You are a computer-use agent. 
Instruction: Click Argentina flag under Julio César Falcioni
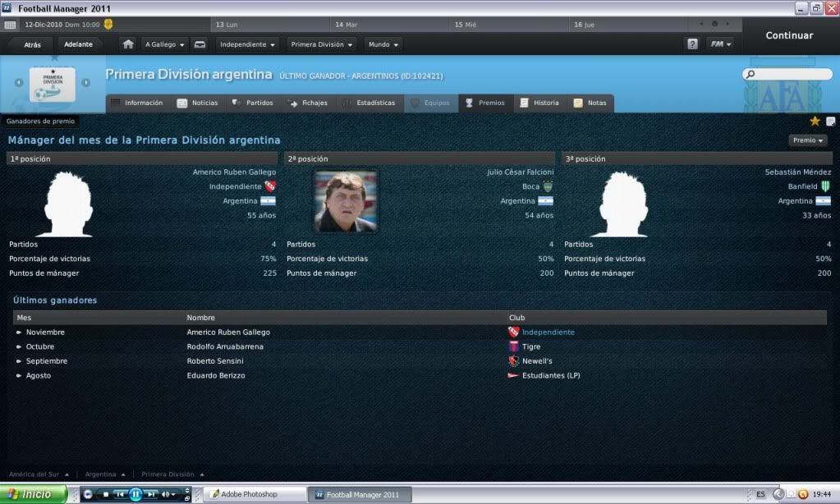pos(545,201)
